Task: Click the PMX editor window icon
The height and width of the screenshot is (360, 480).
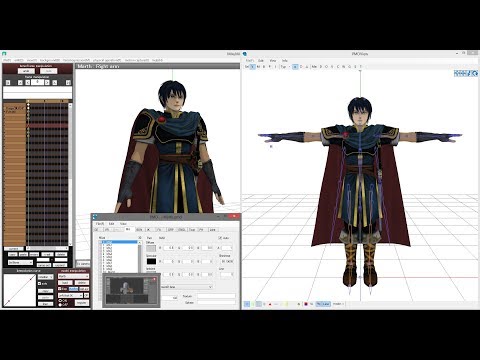Action: coord(95,217)
